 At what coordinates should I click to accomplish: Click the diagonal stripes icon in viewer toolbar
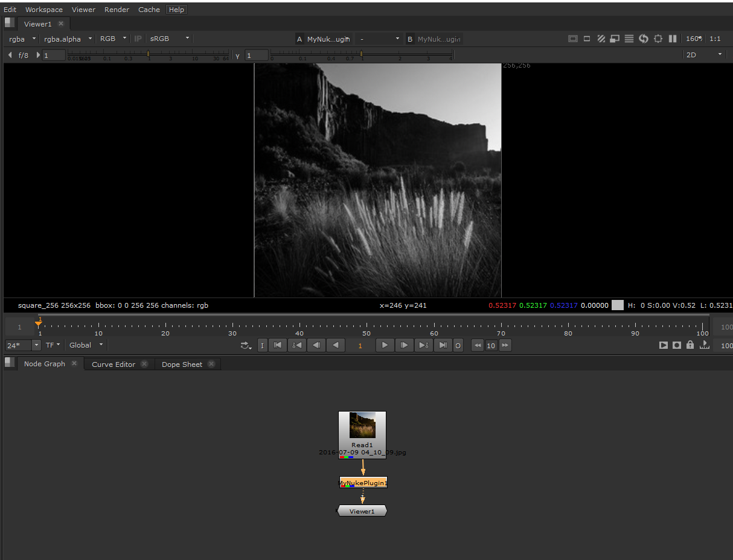point(601,39)
